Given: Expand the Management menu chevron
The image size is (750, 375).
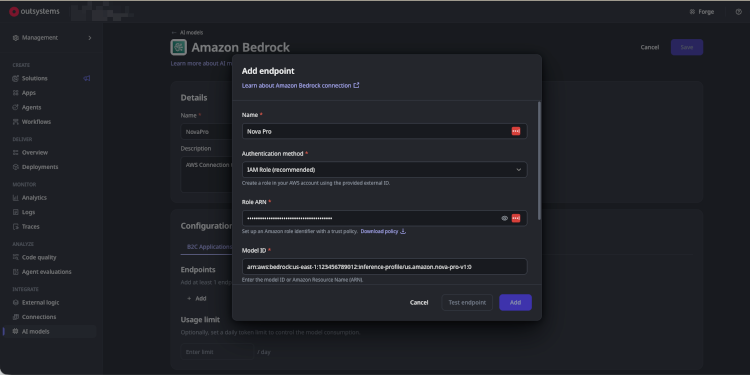Looking at the screenshot, I should click(89, 38).
